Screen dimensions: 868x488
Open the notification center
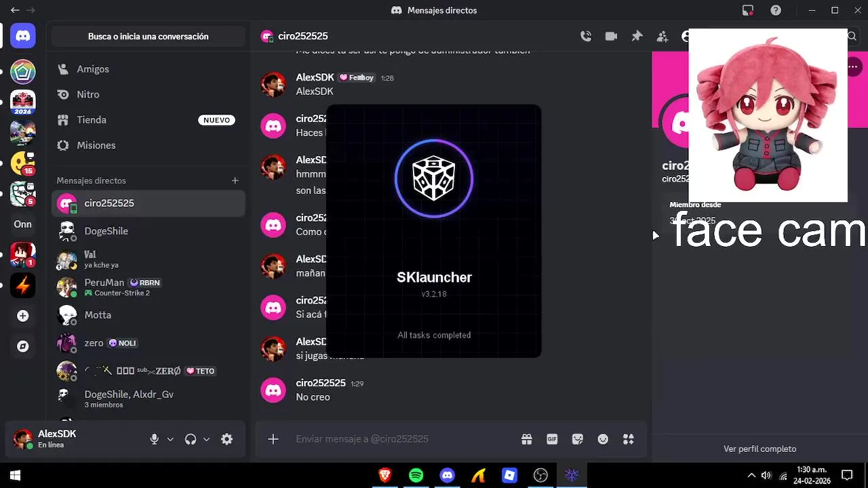(847, 476)
